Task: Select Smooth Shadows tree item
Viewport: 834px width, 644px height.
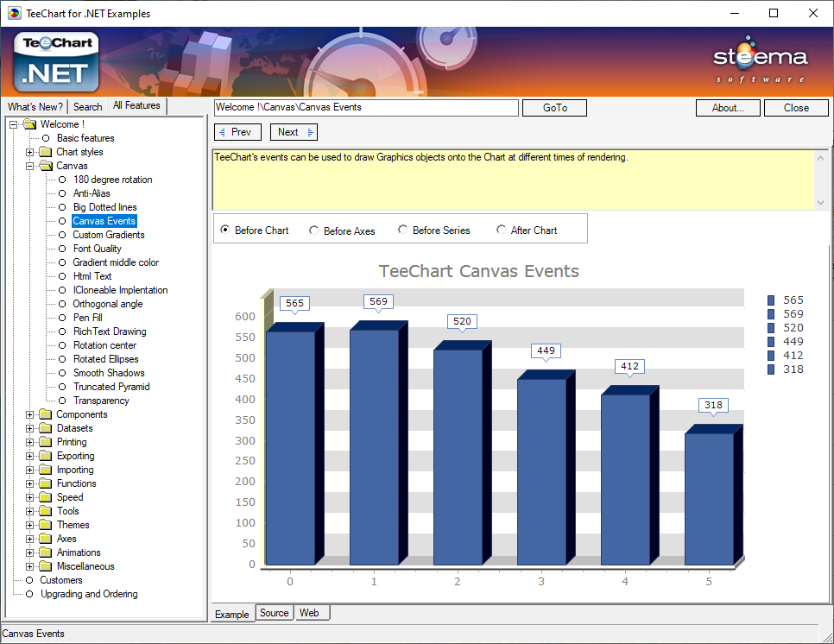Action: pos(109,373)
